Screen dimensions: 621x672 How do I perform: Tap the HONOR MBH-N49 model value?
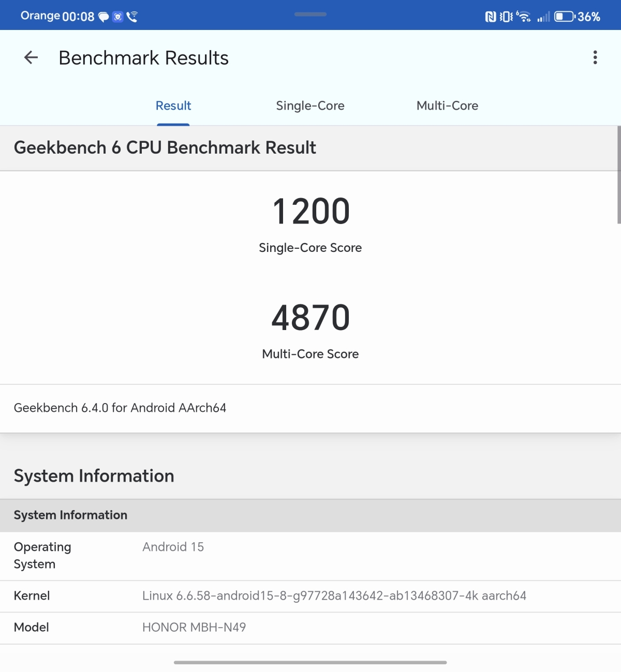point(194,627)
